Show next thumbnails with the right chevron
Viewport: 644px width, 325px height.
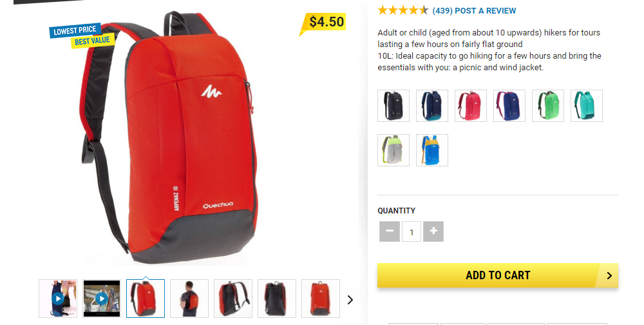(x=350, y=300)
